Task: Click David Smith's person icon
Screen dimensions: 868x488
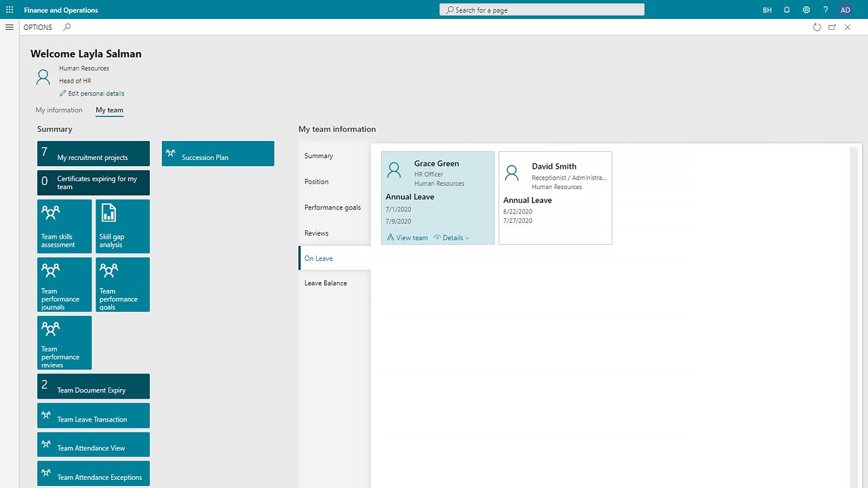Action: coord(512,174)
